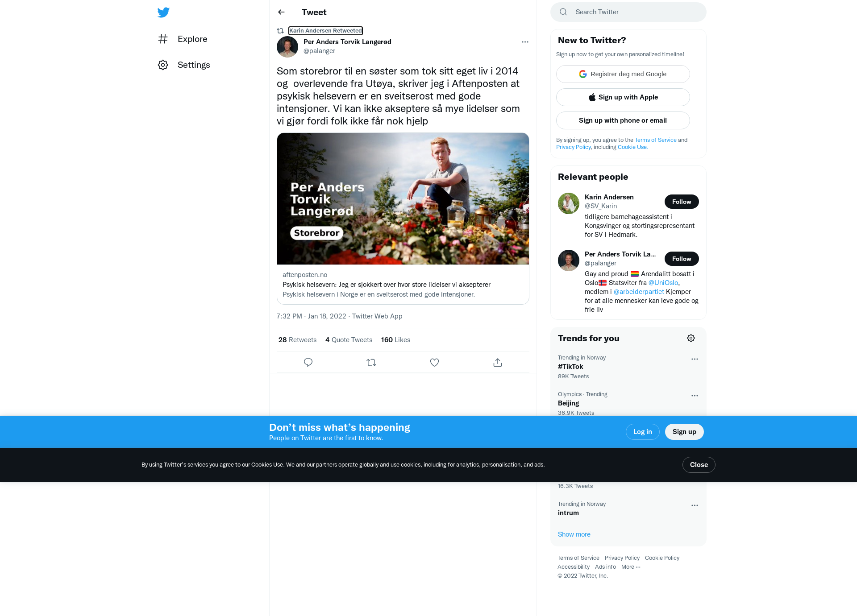Like the tweet with the heart icon
Viewport: 857px width, 616px height.
[x=434, y=362]
